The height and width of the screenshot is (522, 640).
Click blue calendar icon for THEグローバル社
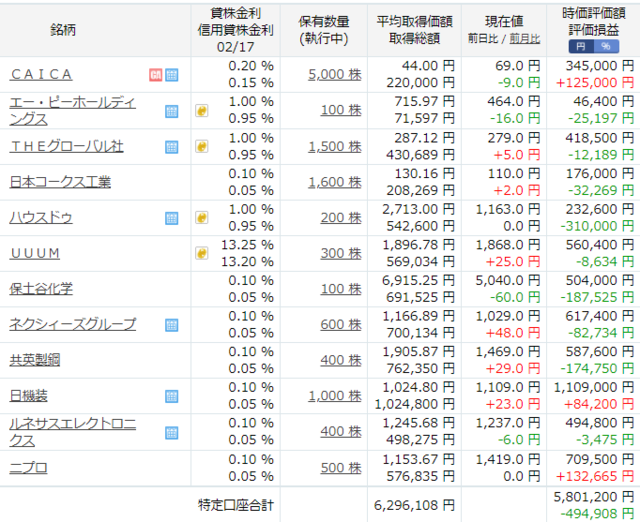tap(172, 147)
